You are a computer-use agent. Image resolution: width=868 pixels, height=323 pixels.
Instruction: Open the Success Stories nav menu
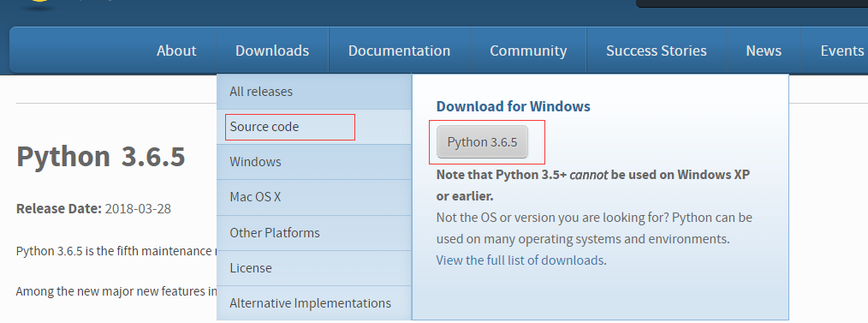pyautogui.click(x=656, y=51)
